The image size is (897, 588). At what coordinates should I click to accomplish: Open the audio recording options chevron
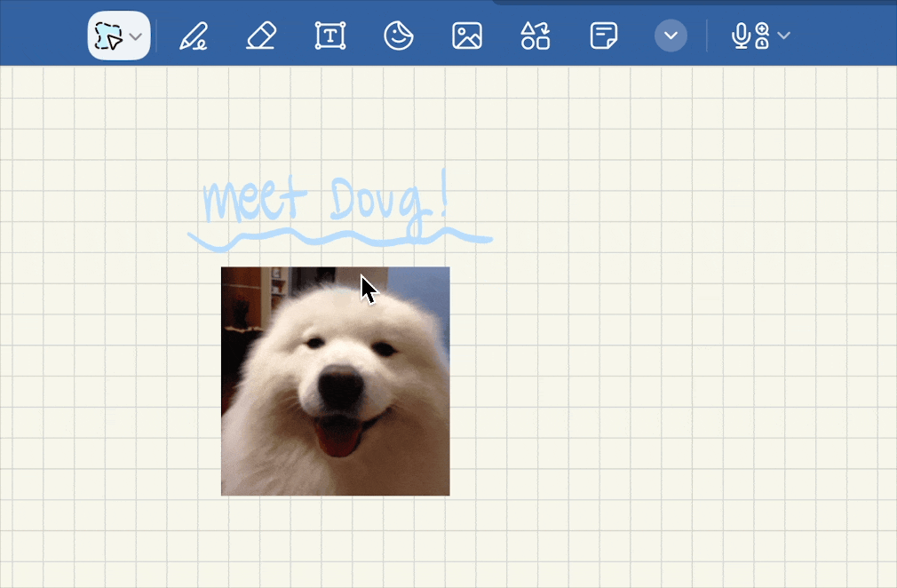tap(784, 36)
